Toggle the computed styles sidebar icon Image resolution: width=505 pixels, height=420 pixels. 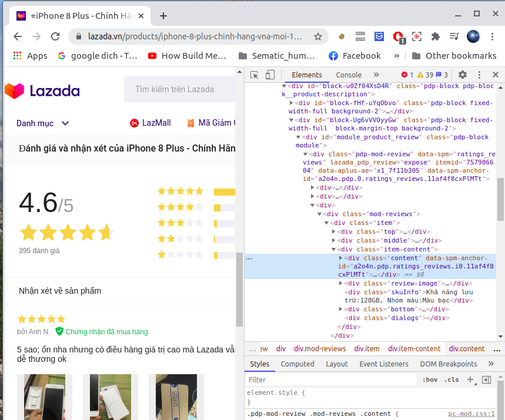486,380
